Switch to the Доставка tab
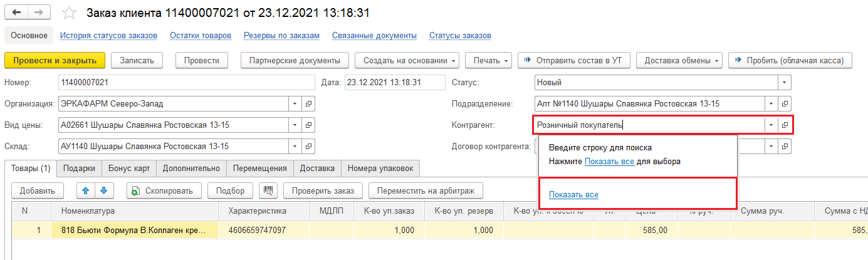868x260 pixels. (x=317, y=168)
